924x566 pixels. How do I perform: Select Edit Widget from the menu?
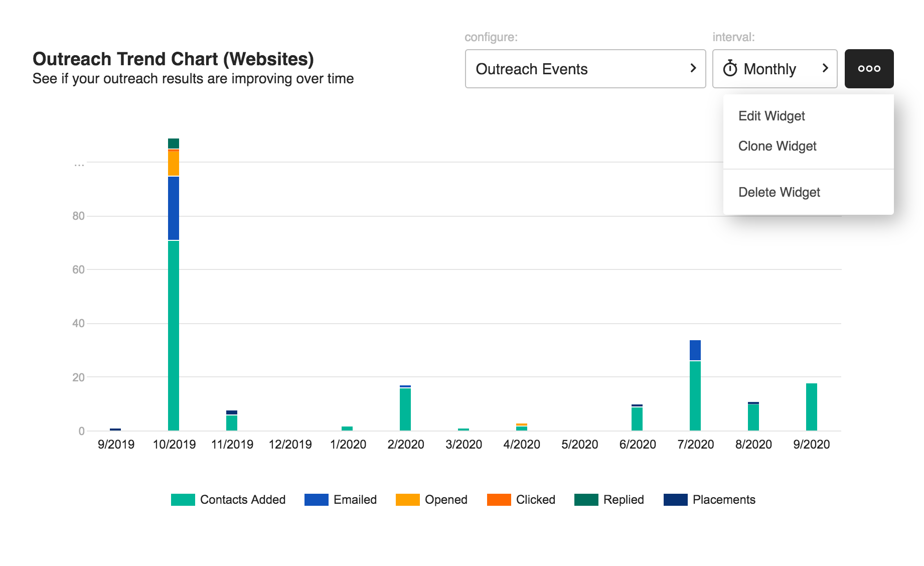(771, 116)
